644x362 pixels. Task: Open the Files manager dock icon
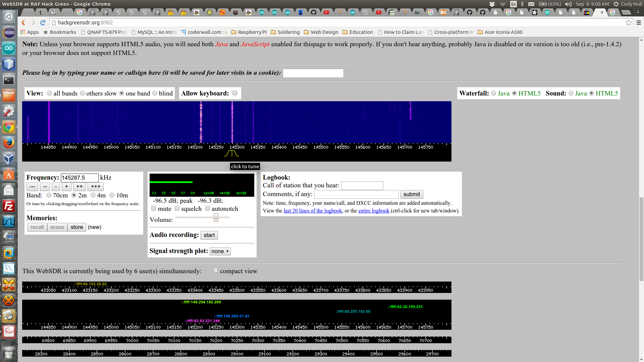click(9, 96)
